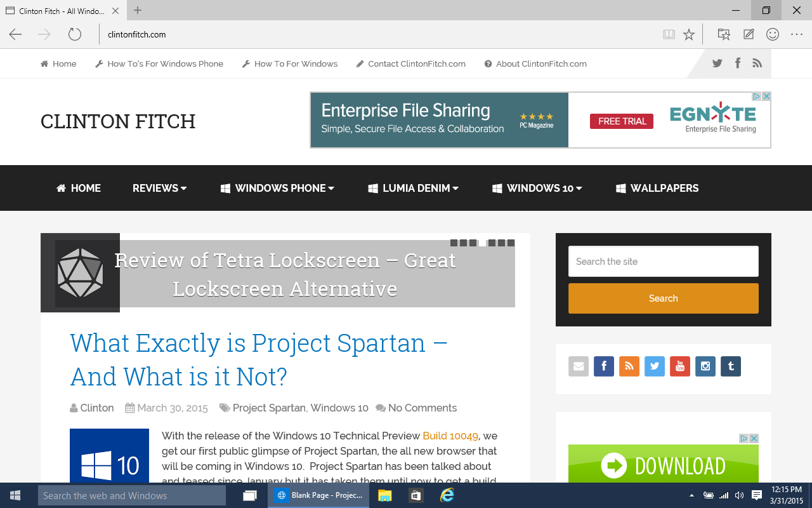Click the Clinton author link

click(97, 408)
